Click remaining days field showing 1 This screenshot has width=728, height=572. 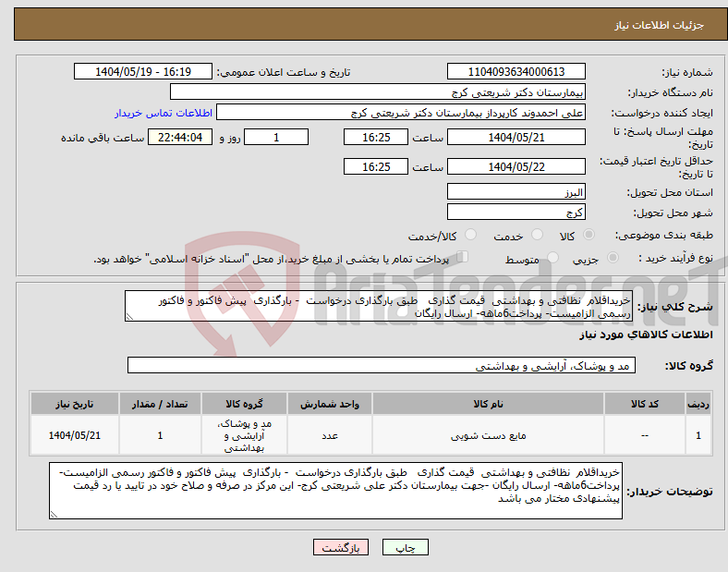tap(276, 137)
